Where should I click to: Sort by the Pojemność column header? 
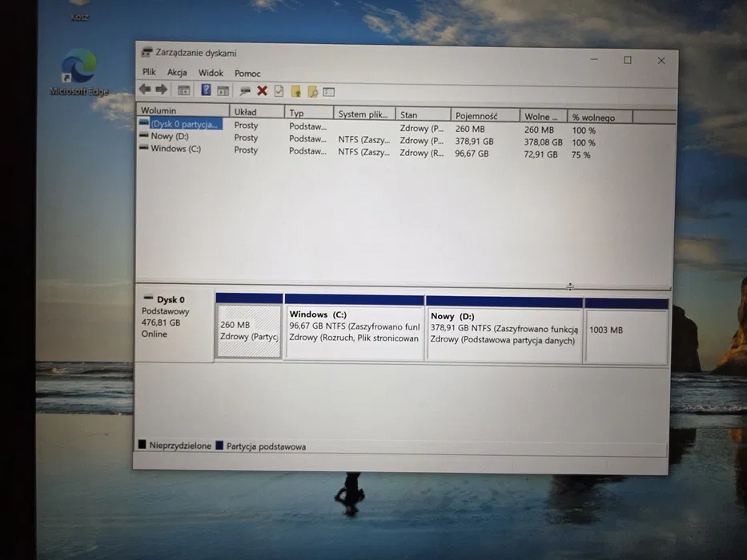pos(485,116)
